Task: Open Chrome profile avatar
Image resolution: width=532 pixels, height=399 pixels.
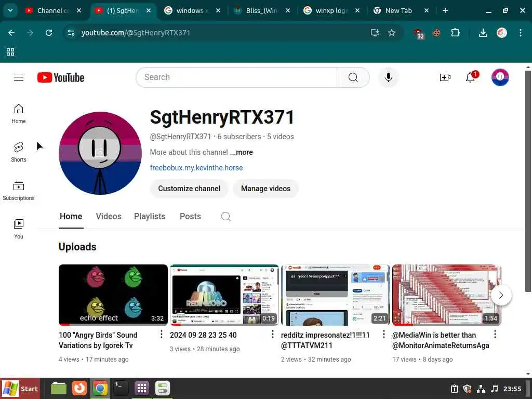Action: [502, 33]
